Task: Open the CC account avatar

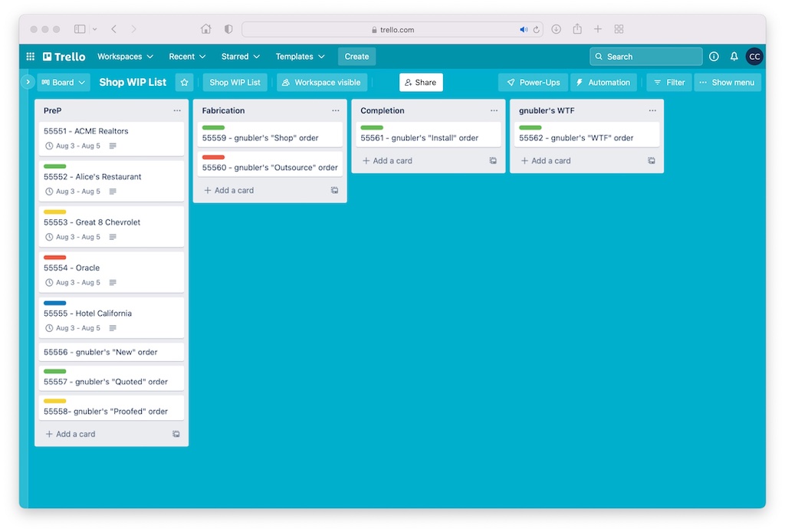Action: click(x=754, y=57)
